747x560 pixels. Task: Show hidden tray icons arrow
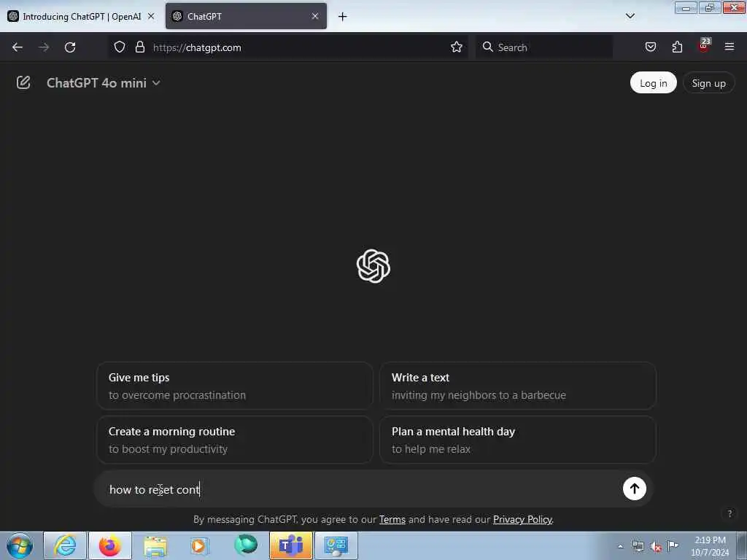620,546
